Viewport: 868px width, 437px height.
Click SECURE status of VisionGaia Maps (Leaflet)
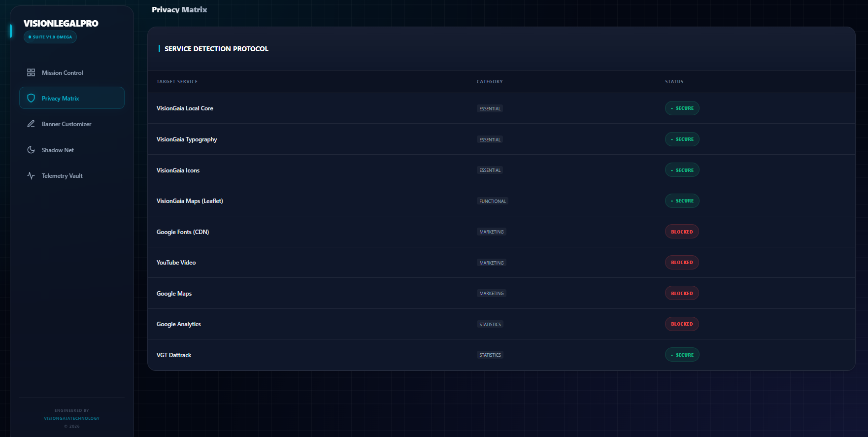(x=682, y=201)
